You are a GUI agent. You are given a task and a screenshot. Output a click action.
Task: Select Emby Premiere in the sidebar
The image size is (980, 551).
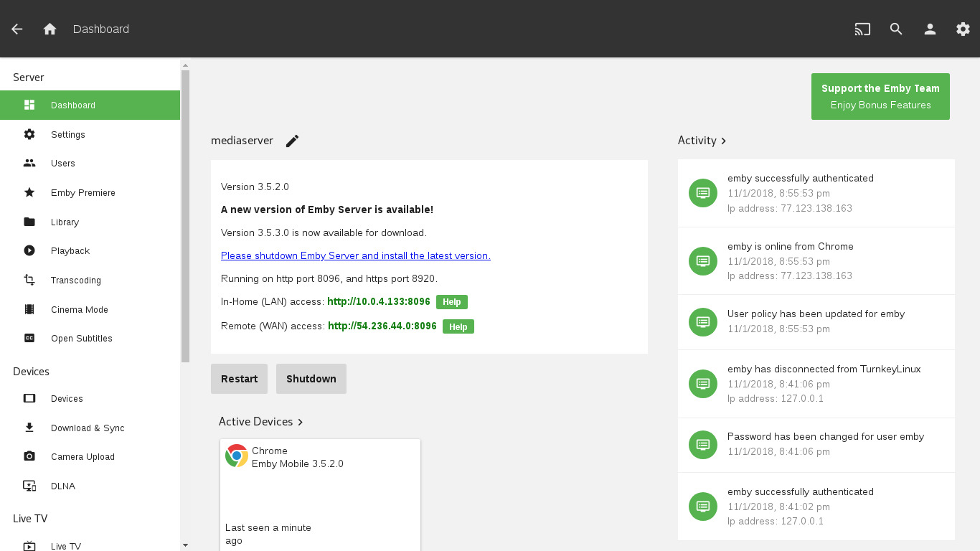tap(83, 193)
